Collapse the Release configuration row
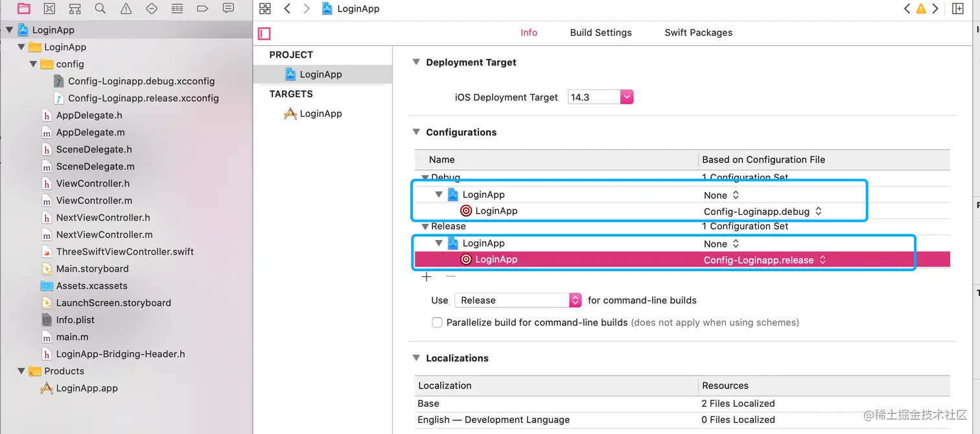 point(425,226)
